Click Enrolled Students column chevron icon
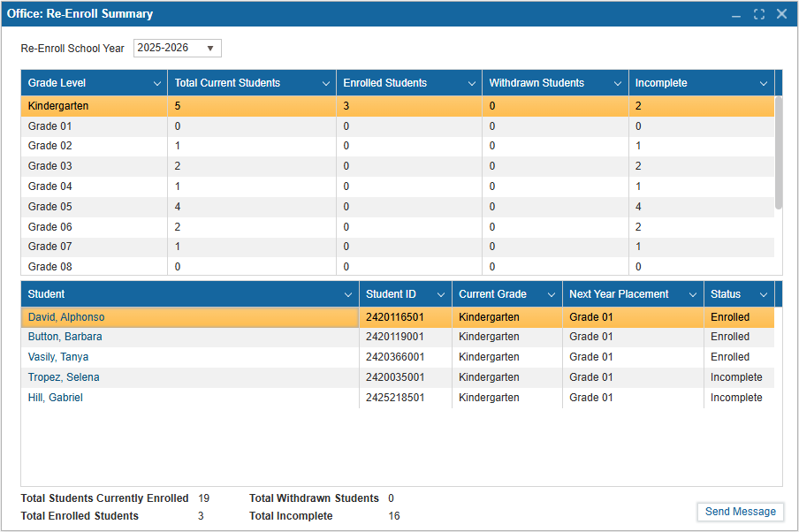 pyautogui.click(x=471, y=84)
